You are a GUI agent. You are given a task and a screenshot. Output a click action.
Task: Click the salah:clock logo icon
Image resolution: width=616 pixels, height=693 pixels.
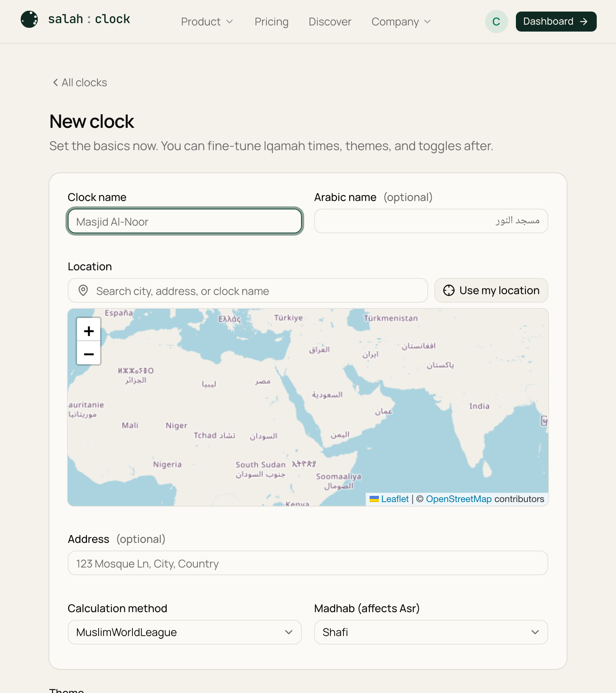(x=29, y=19)
